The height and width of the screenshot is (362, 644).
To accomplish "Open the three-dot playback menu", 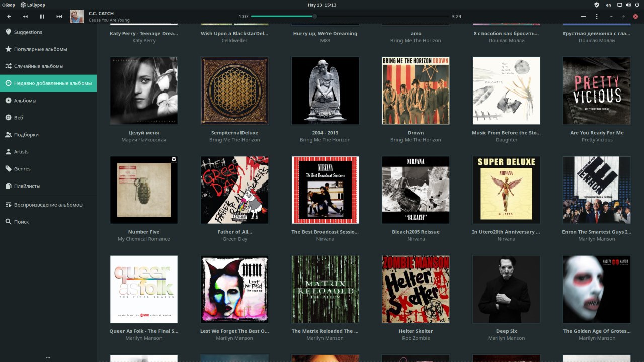I will [x=597, y=17].
